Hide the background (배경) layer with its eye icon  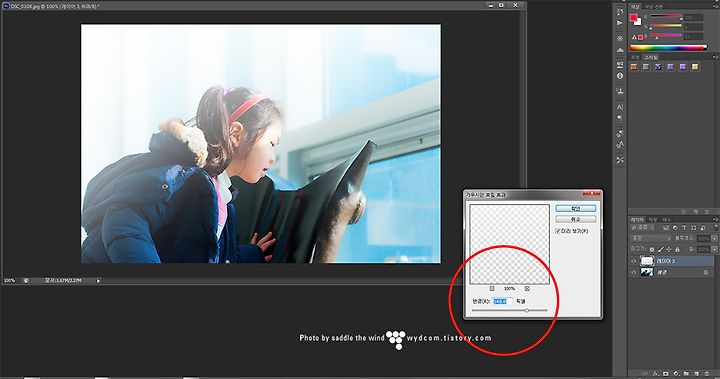point(634,272)
